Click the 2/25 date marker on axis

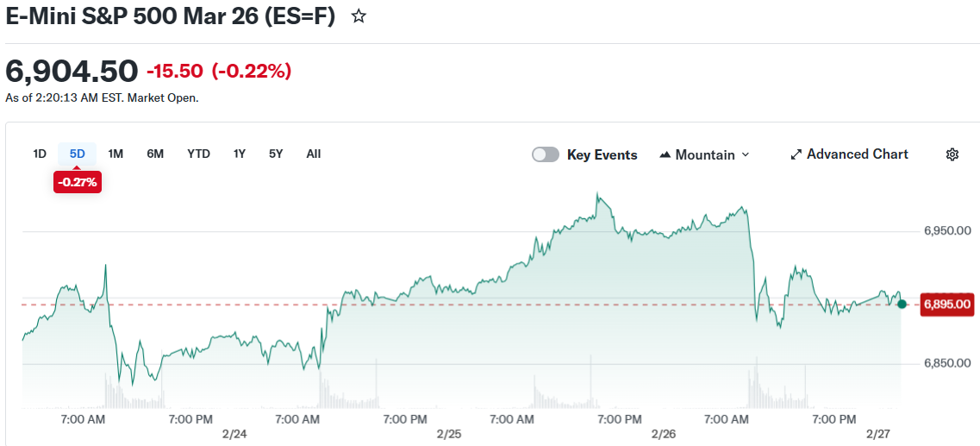tap(448, 434)
